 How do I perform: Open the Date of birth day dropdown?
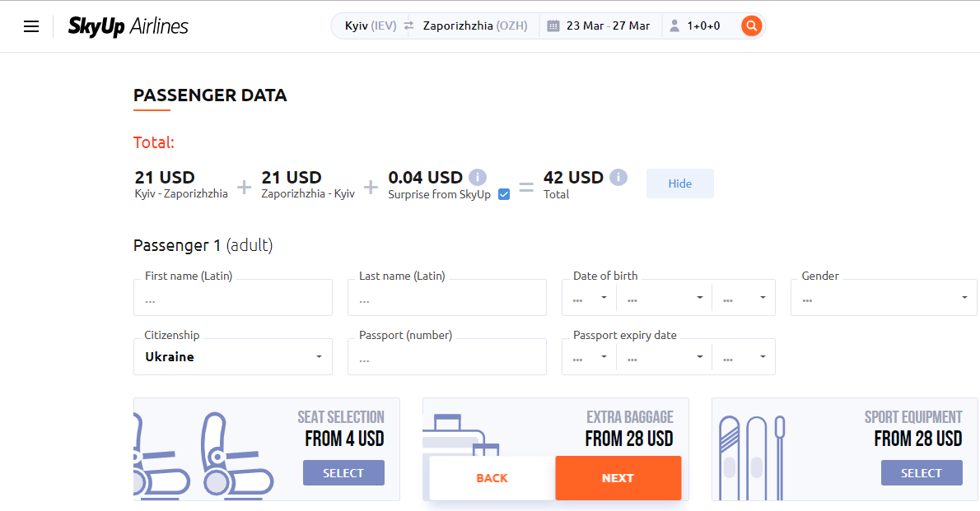590,298
